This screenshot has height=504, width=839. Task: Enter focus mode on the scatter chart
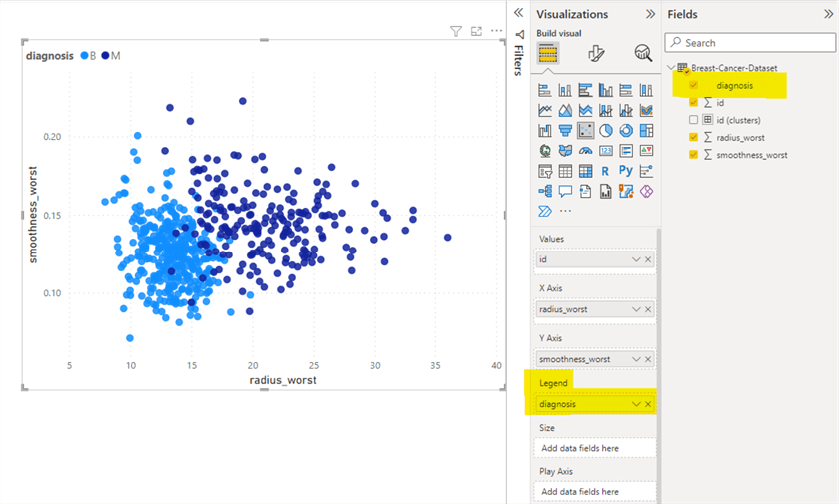click(x=476, y=32)
